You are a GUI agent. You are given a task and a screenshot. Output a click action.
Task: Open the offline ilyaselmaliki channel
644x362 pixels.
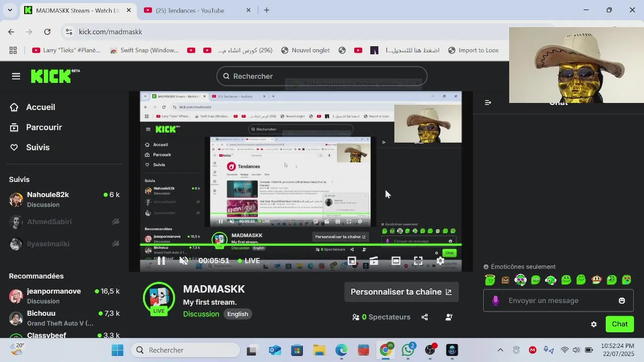coord(64,244)
